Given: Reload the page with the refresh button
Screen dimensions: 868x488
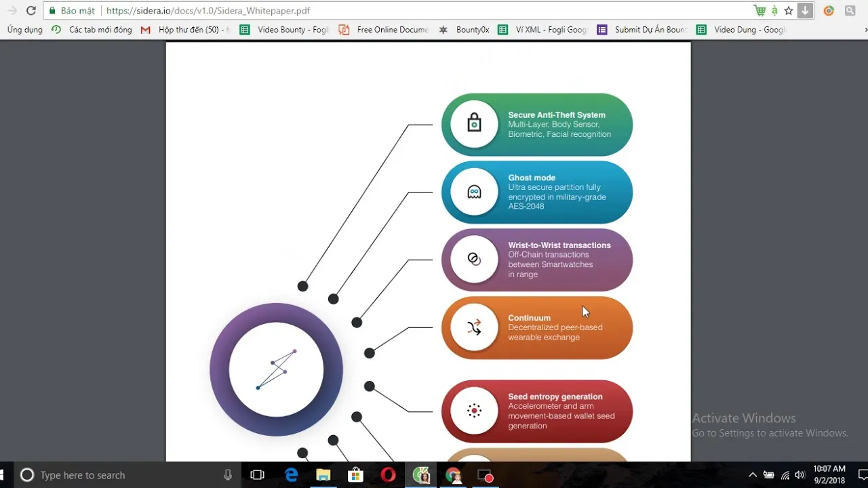Looking at the screenshot, I should [31, 11].
